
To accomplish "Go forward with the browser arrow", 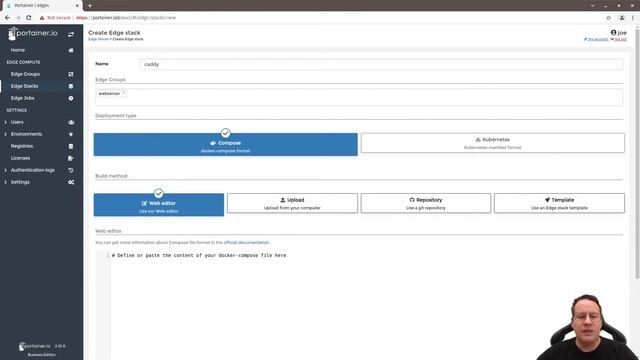I will pyautogui.click(x=18, y=18).
